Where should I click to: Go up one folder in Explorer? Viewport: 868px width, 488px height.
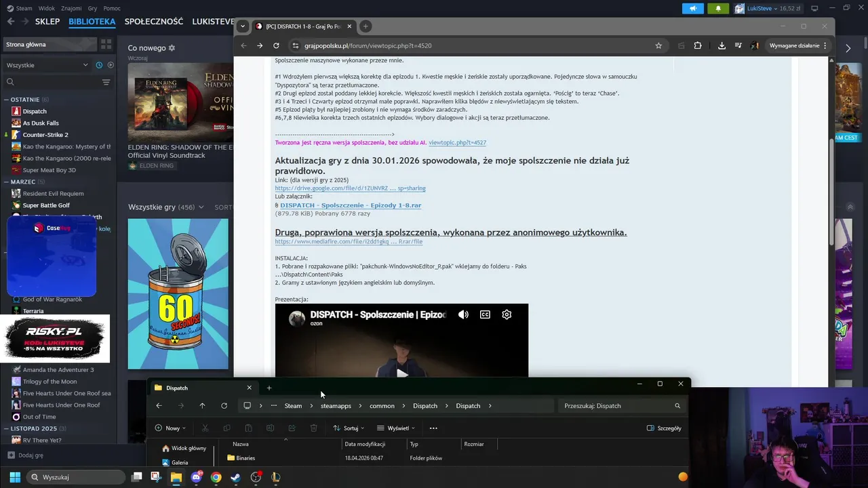click(x=202, y=406)
